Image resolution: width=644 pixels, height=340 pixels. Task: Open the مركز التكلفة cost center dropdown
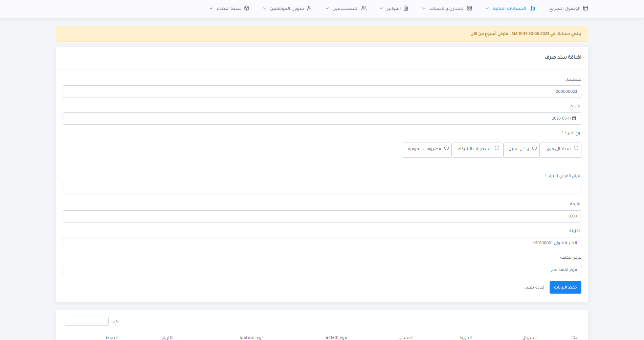322,270
